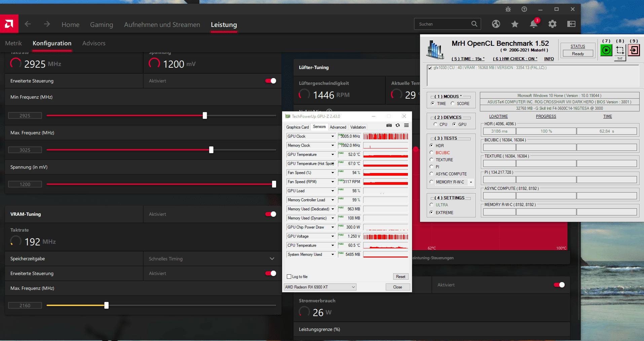
Task: Open the GPU-Z Validation tab
Action: [358, 127]
